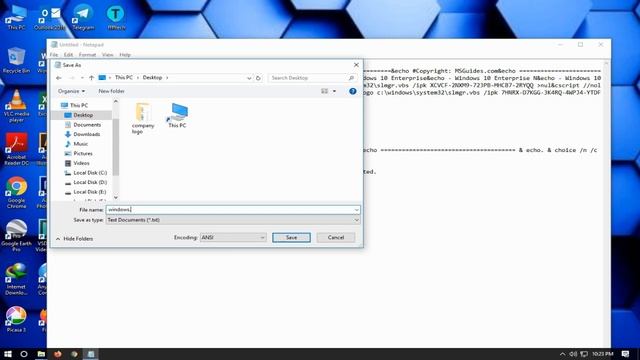Launch Telegram from the desktop
640x360 pixels.
pyautogui.click(x=83, y=17)
